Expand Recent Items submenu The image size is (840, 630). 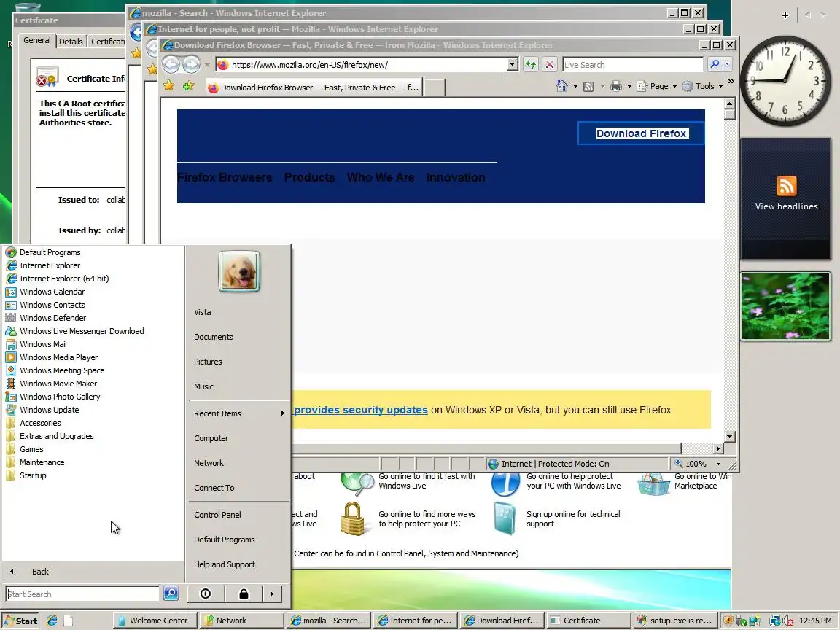[238, 413]
